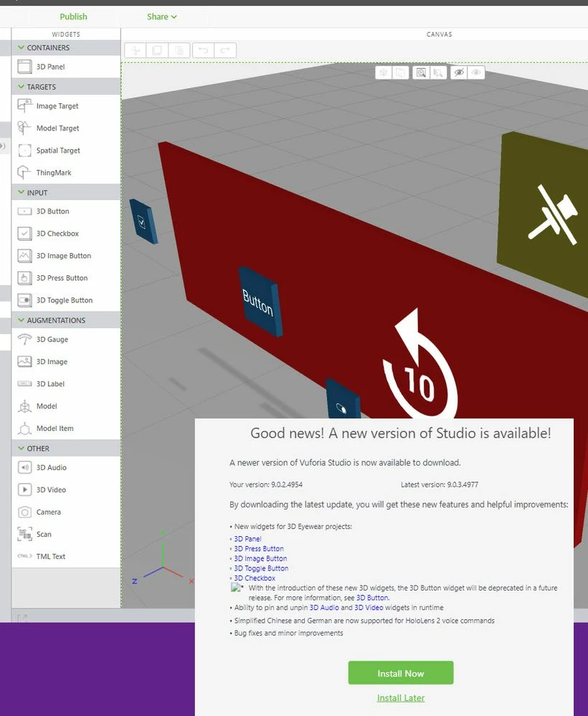Open the 3D Press Button link in dialog
Image resolution: width=588 pixels, height=716 pixels.
(259, 548)
